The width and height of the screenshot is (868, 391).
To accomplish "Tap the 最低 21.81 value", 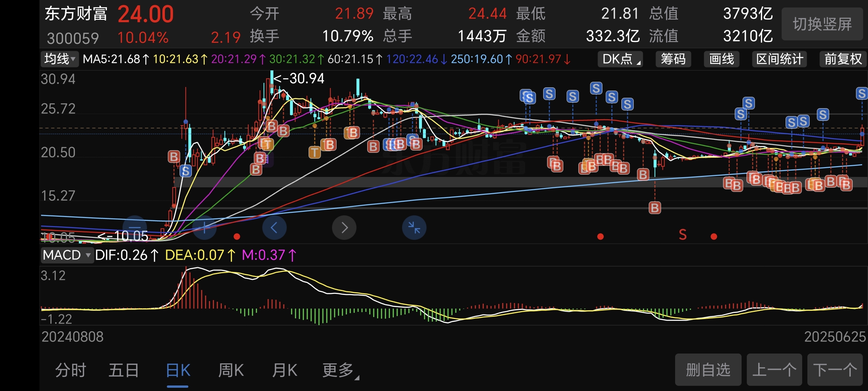I will click(620, 14).
